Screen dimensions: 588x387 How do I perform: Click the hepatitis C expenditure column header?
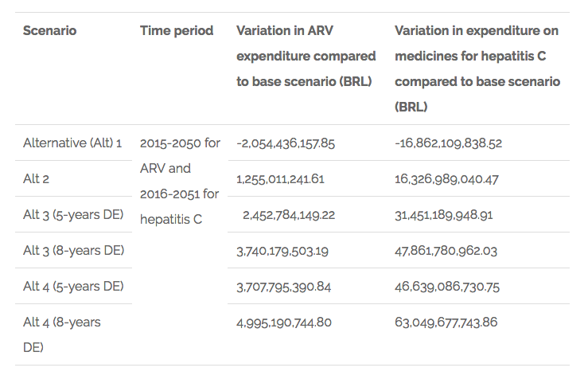pyautogui.click(x=477, y=68)
